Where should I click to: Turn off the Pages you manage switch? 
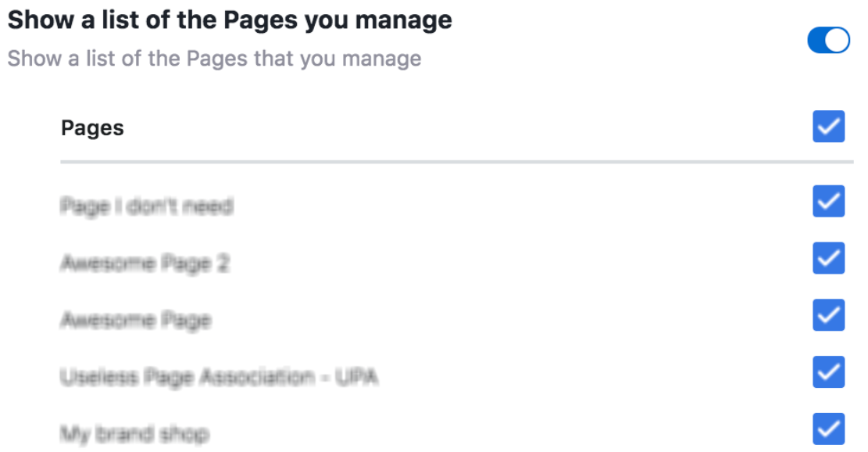tap(828, 40)
